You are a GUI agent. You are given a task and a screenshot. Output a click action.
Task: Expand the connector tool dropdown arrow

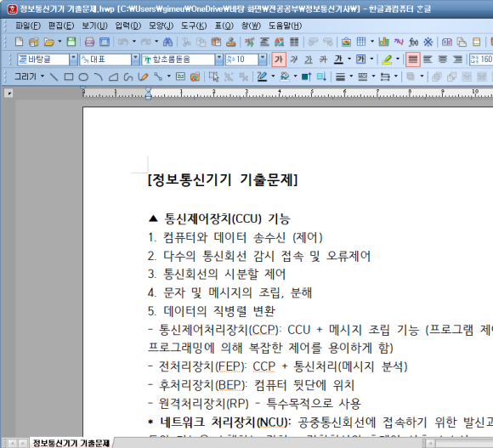pos(169,77)
